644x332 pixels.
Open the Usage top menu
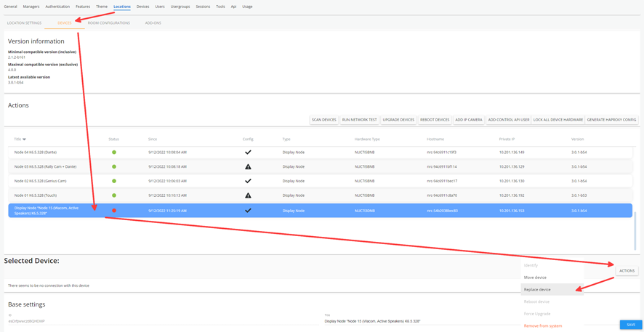point(247,7)
